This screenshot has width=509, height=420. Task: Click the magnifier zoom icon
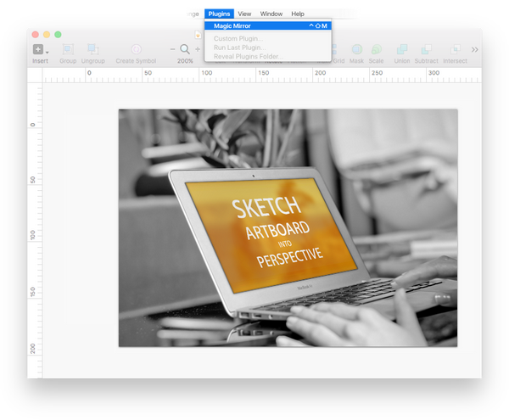[x=185, y=49]
